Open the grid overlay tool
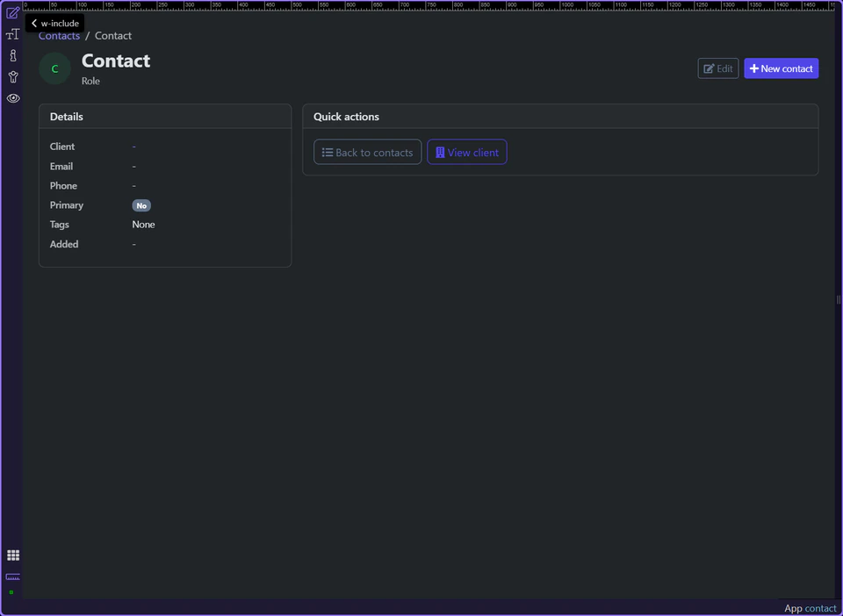Image resolution: width=843 pixels, height=616 pixels. pos(12,555)
